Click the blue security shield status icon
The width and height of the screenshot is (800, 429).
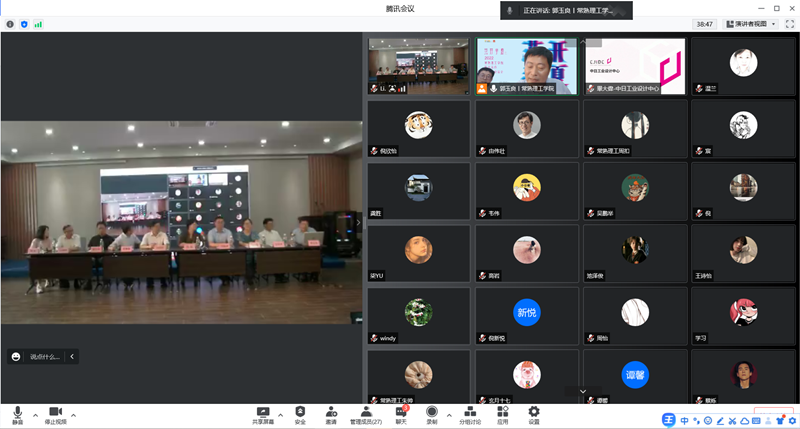(x=24, y=24)
